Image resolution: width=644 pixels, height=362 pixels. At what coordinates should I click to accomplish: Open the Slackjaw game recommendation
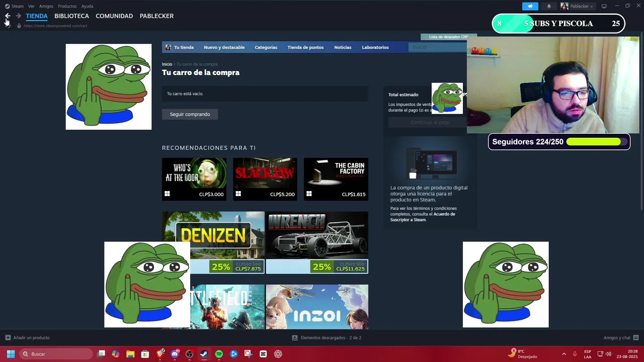point(265,179)
